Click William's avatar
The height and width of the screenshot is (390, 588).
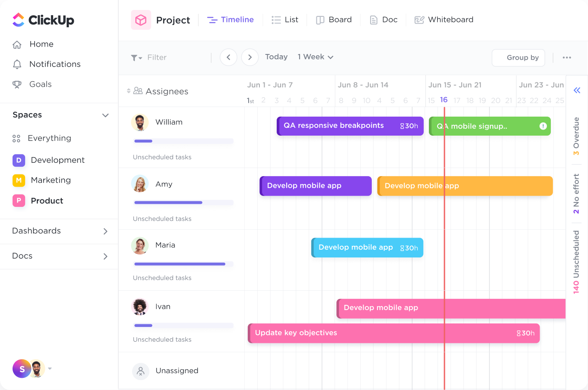point(140,123)
